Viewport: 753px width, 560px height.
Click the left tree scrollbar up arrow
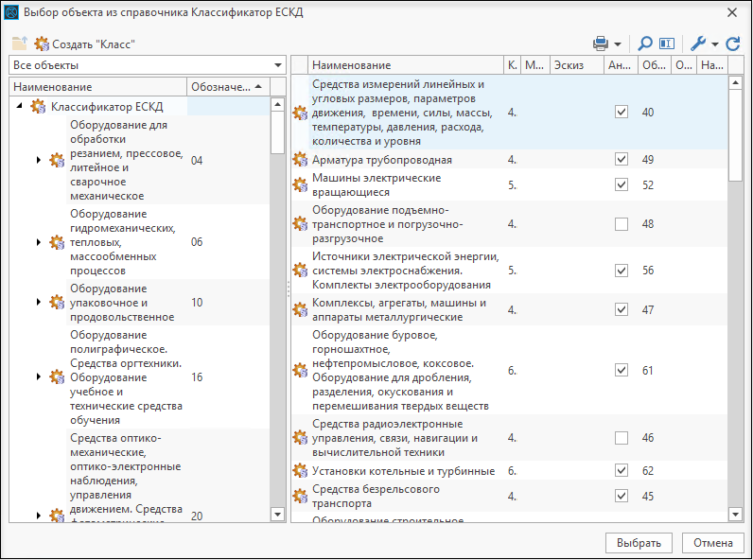point(277,104)
